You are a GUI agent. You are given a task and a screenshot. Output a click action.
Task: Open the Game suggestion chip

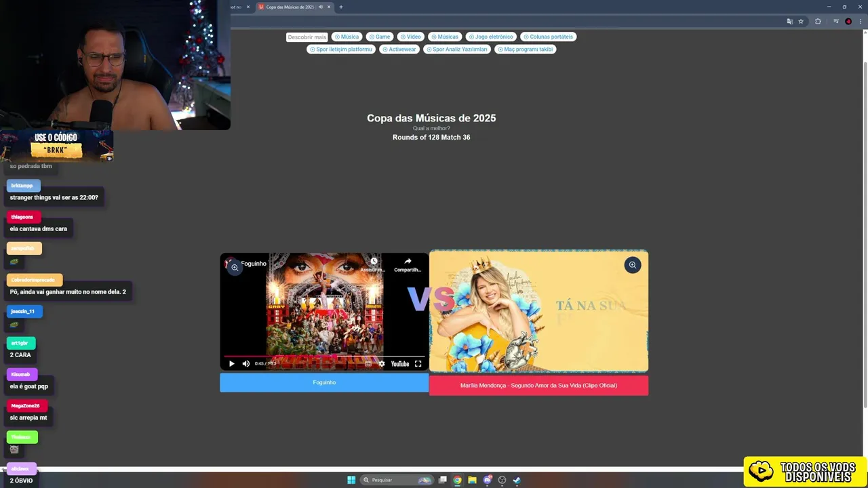(x=380, y=37)
